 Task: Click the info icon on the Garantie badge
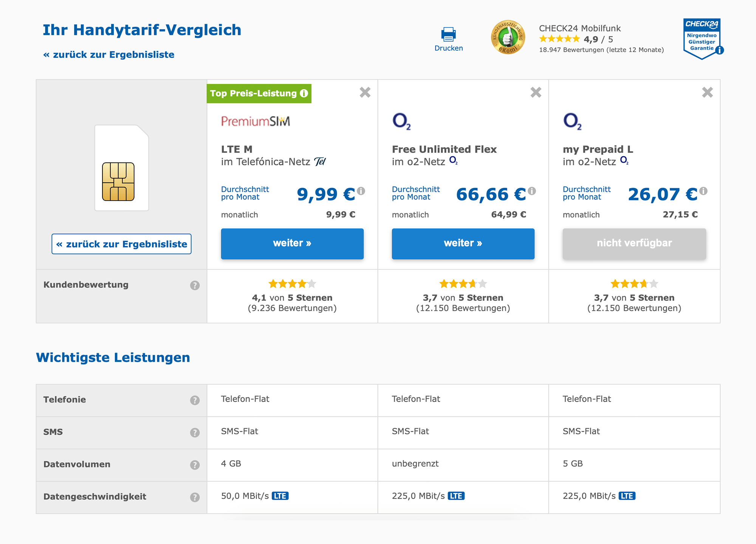tap(720, 50)
